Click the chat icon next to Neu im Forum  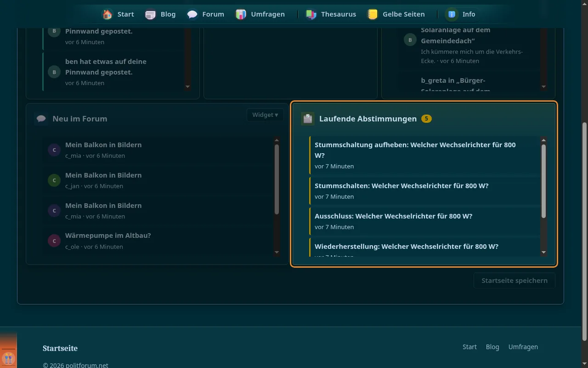pyautogui.click(x=41, y=119)
